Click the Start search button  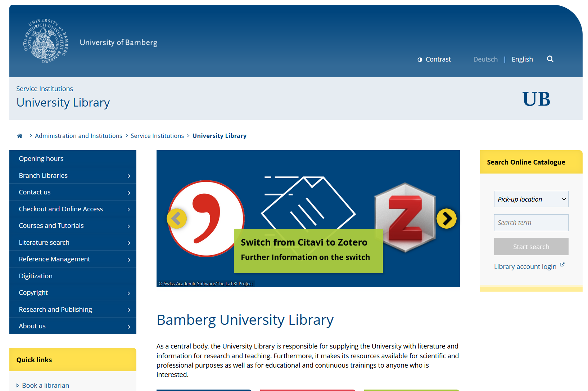[x=531, y=247]
